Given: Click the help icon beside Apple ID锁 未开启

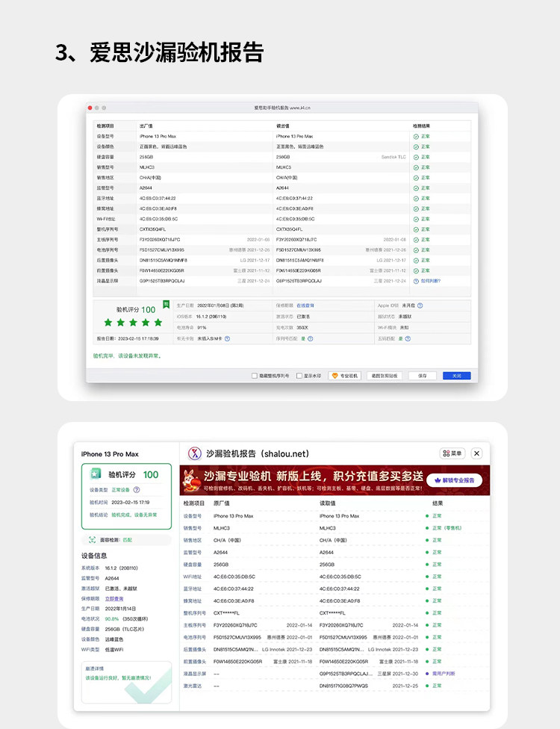Looking at the screenshot, I should pos(420,305).
